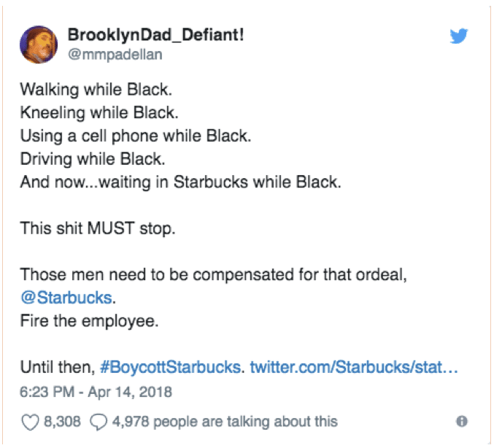
Task: Click the 'Using a cell phone while Black.' line
Action: pyautogui.click(x=136, y=136)
